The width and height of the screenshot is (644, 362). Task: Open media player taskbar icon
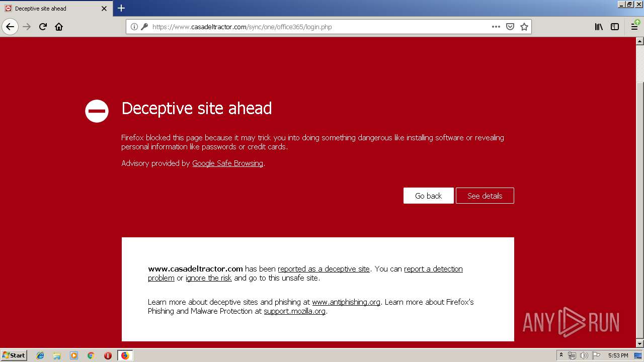pos(74,355)
